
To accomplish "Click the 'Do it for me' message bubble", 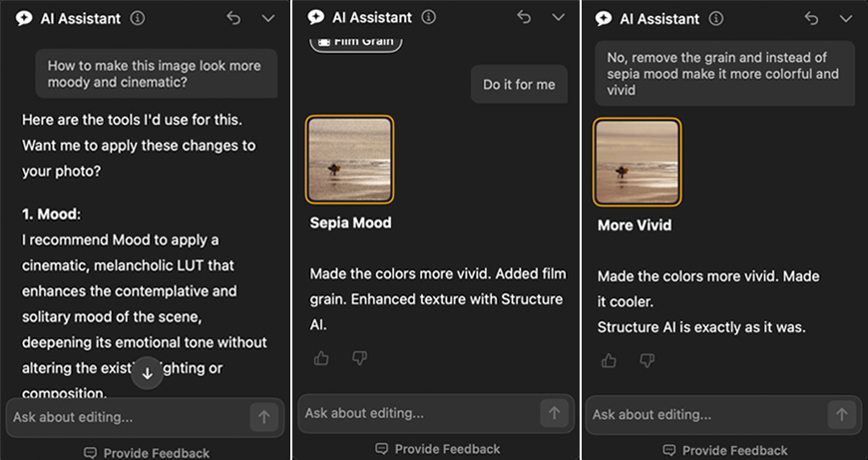I will pos(519,84).
